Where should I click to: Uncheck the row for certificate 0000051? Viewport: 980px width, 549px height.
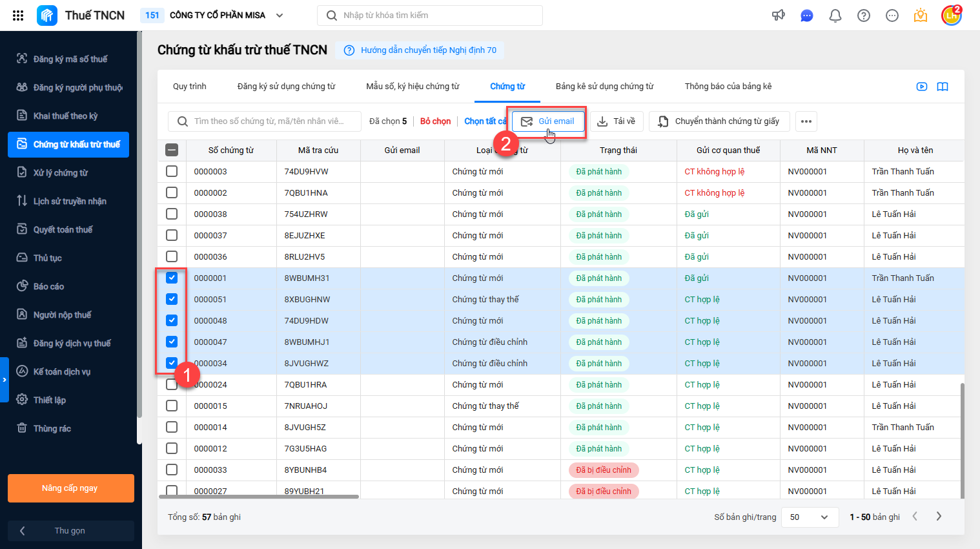click(172, 299)
